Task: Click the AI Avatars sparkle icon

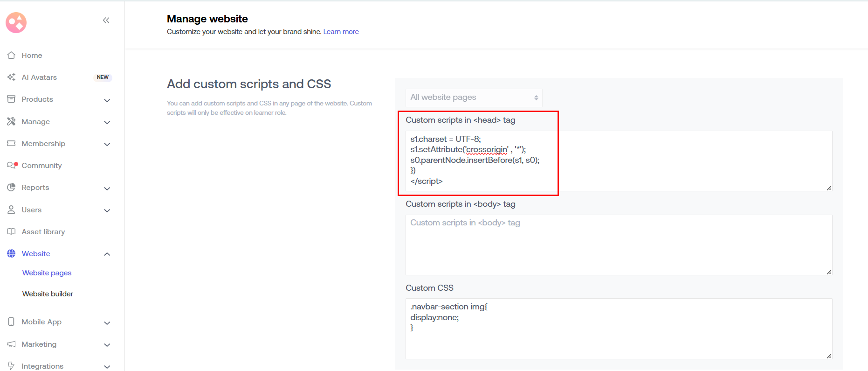Action: point(11,77)
